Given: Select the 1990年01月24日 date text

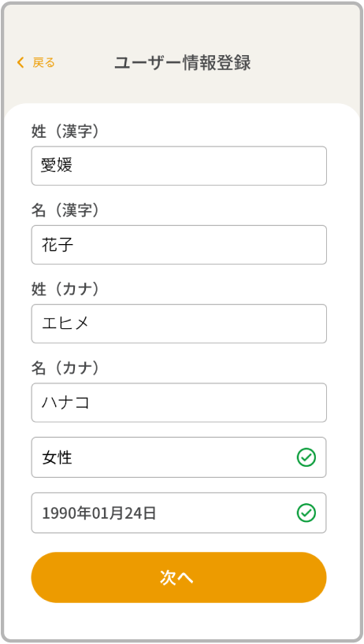Looking at the screenshot, I should (99, 513).
